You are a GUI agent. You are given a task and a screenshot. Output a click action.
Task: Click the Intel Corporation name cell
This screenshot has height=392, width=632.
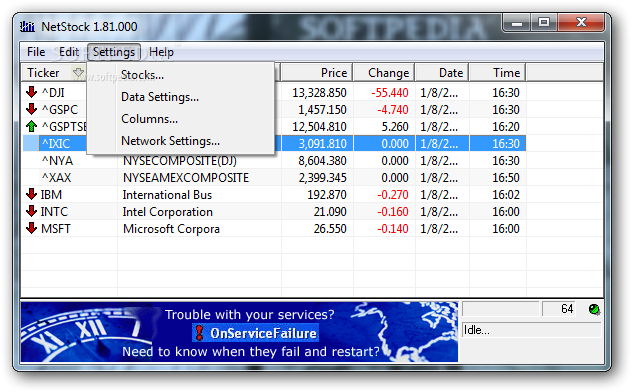[167, 212]
